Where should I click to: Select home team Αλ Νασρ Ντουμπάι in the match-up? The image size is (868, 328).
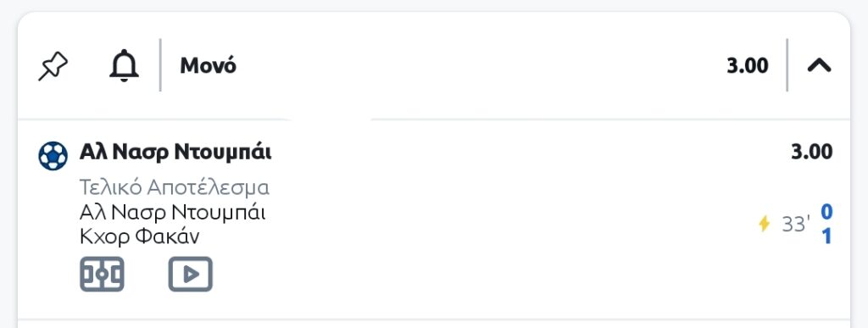(173, 213)
